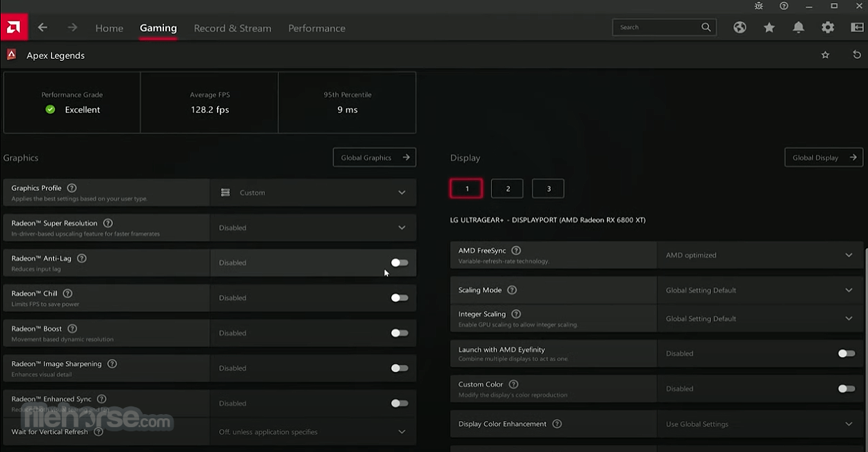This screenshot has width=868, height=452.
Task: Enable Radeon Boost toggle
Action: [400, 333]
